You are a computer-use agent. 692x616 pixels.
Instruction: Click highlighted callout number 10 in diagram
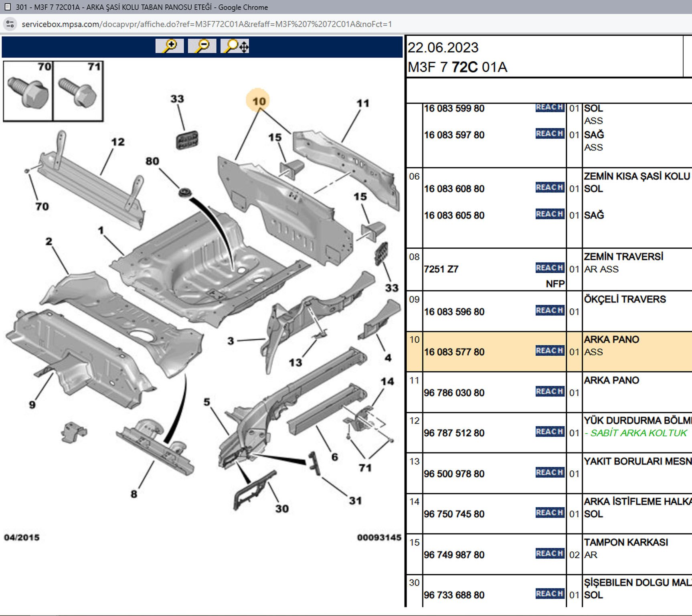(259, 101)
